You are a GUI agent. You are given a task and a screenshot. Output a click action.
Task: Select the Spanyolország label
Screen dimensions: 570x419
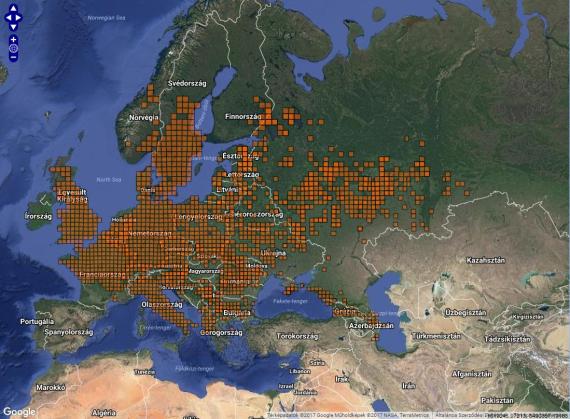point(69,332)
